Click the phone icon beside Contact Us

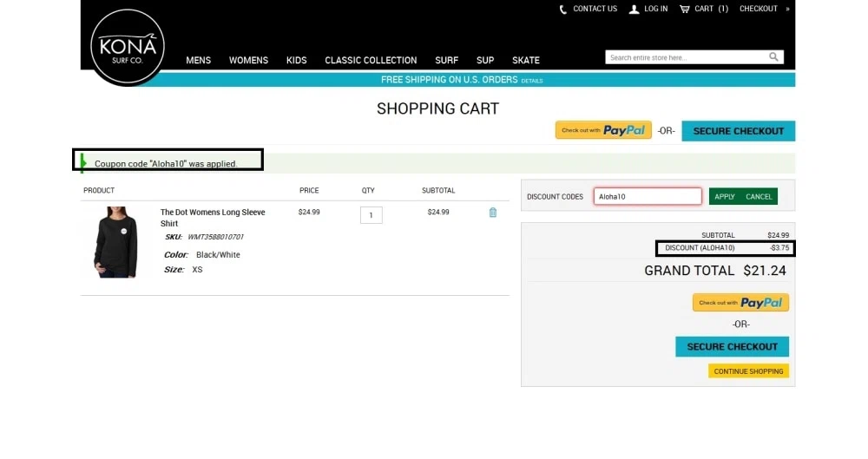pyautogui.click(x=563, y=10)
